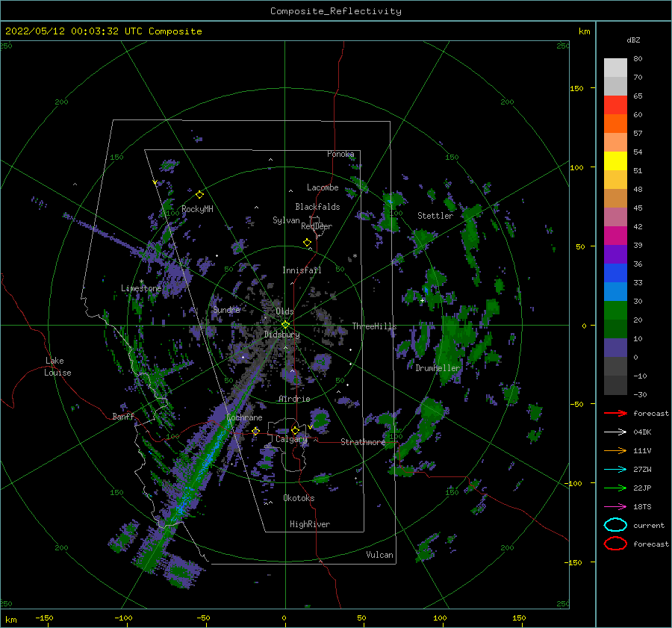The width and height of the screenshot is (672, 628).
Task: Click the red forecast arrow in legend
Action: coord(615,413)
